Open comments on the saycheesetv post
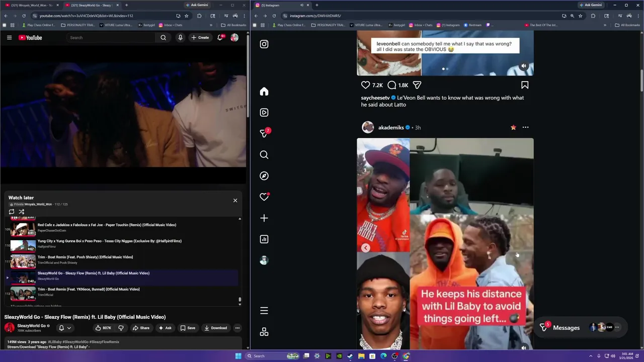644x362 pixels. pyautogui.click(x=391, y=85)
